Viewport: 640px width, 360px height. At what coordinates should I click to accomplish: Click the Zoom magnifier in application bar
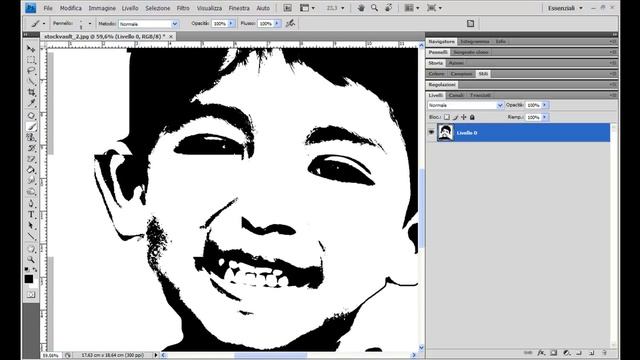tap(374, 8)
